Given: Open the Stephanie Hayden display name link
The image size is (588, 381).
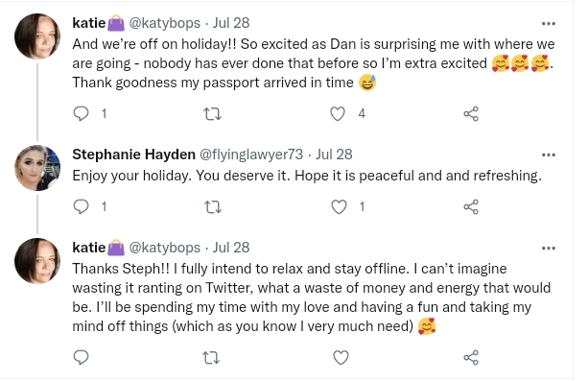Looking at the screenshot, I should [134, 155].
